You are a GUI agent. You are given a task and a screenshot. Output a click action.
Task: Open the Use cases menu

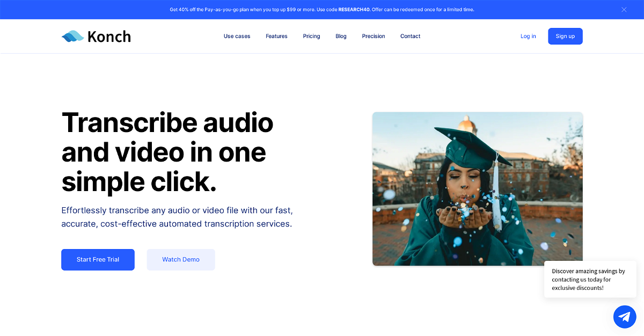237,36
